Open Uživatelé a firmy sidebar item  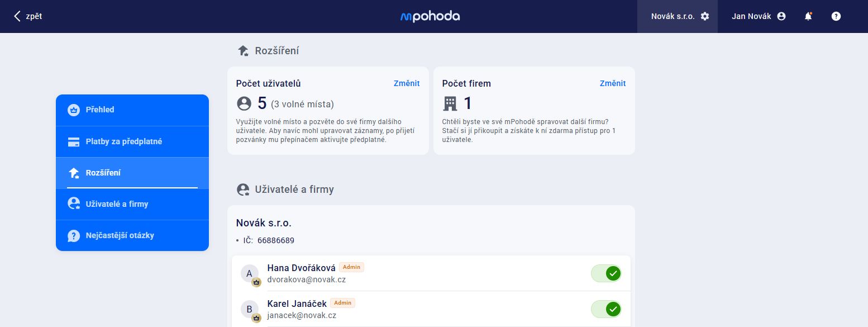coord(132,204)
